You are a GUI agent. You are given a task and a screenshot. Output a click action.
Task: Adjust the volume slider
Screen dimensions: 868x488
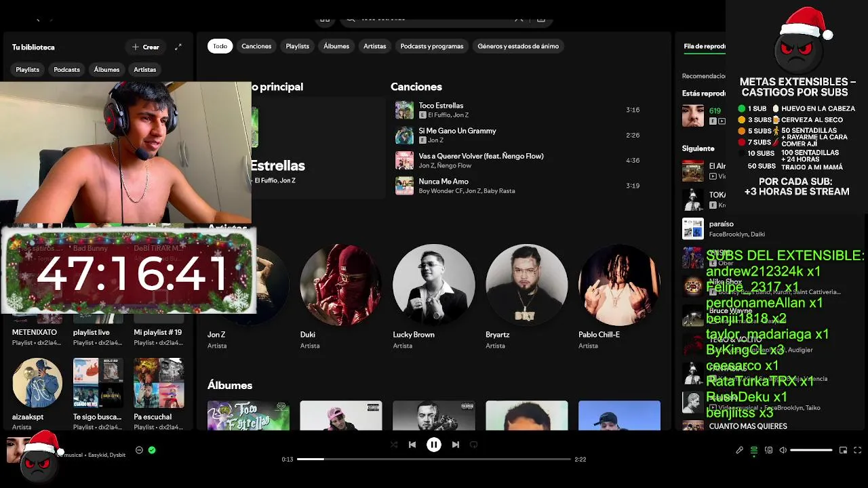click(x=811, y=450)
